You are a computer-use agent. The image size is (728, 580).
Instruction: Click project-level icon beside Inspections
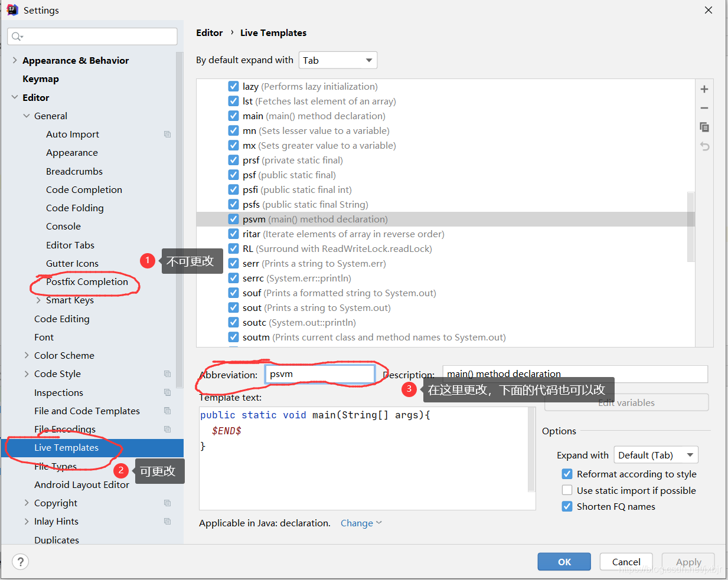(x=167, y=392)
